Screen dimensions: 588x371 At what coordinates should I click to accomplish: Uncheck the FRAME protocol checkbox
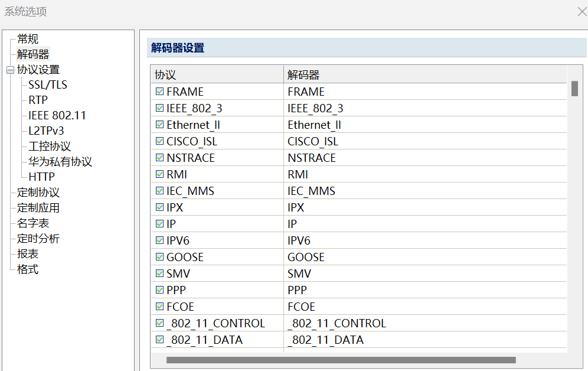tap(159, 92)
